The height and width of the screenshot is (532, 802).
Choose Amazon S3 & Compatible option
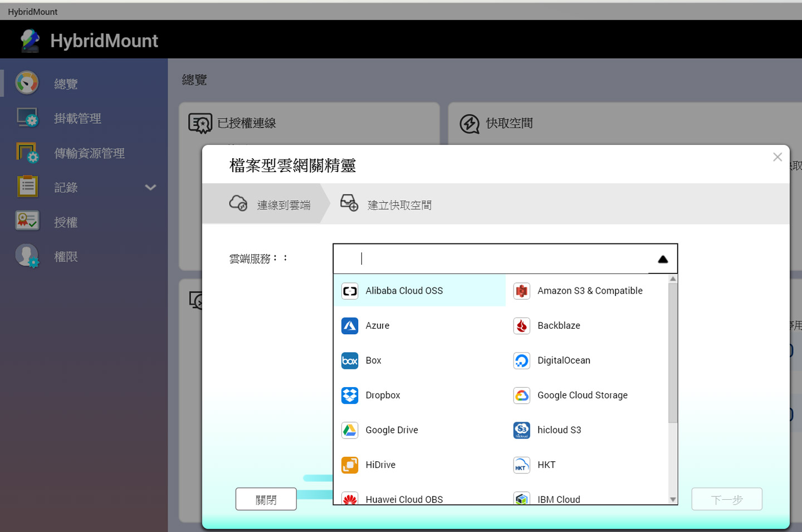coord(589,291)
